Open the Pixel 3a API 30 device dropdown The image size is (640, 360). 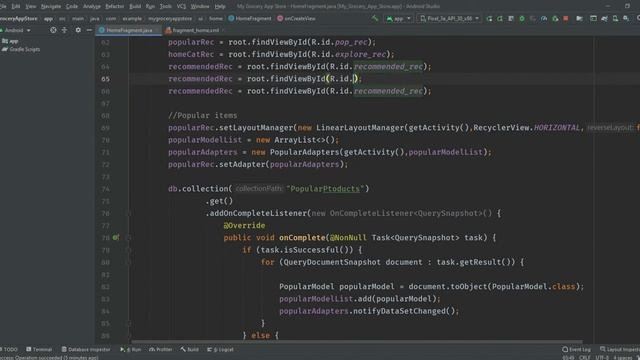click(449, 18)
